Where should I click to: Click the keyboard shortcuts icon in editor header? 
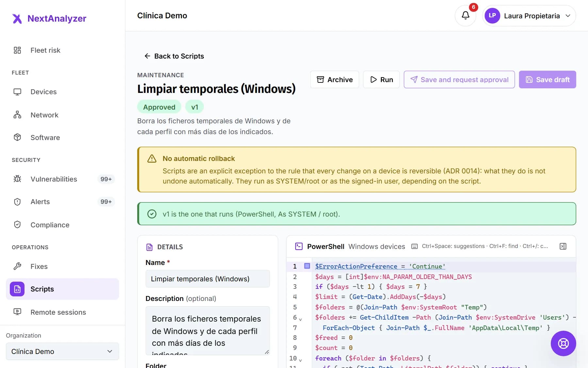[415, 246]
